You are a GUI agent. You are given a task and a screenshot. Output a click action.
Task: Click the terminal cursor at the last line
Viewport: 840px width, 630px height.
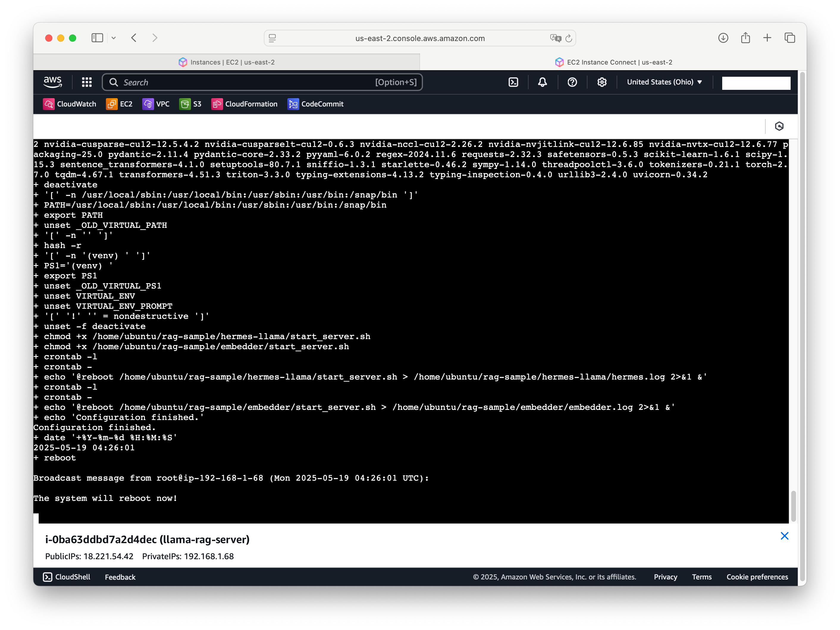pos(36,518)
